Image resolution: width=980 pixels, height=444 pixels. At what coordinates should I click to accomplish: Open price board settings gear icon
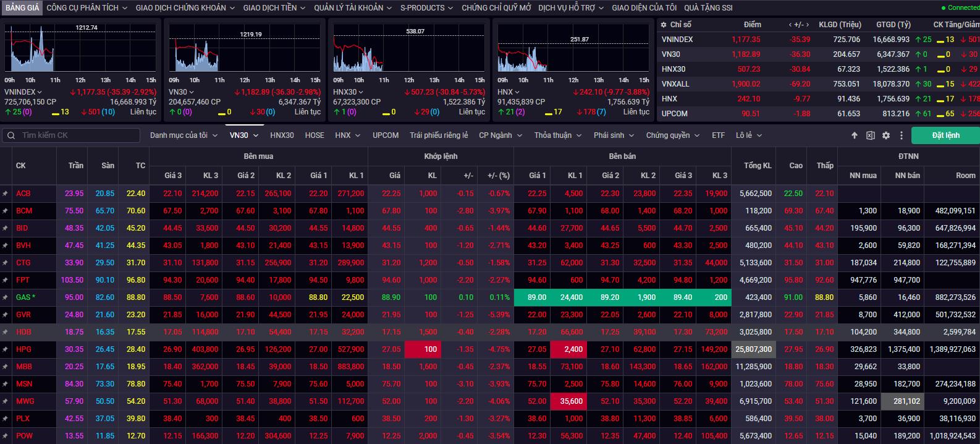[x=886, y=135]
